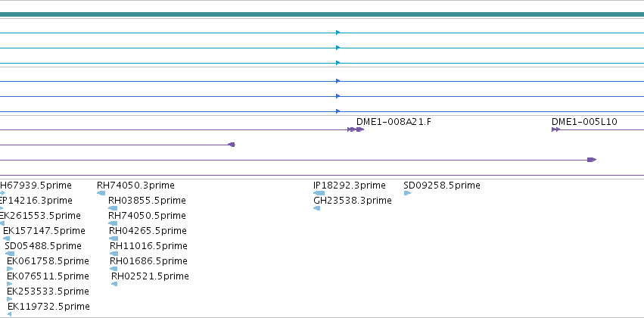Click the SD09258.5prime label
The width and height of the screenshot is (644, 318).
pos(442,185)
